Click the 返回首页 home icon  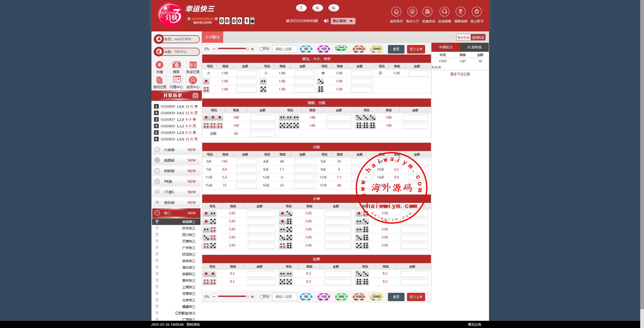click(x=396, y=12)
